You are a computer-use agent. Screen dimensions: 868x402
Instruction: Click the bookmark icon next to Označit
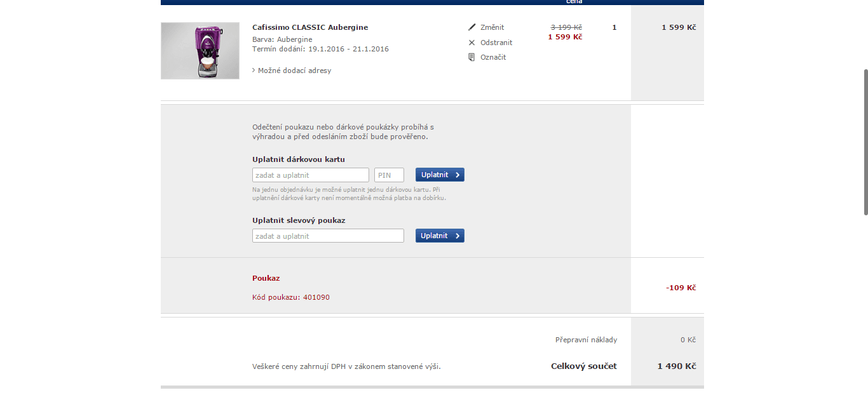click(x=471, y=57)
